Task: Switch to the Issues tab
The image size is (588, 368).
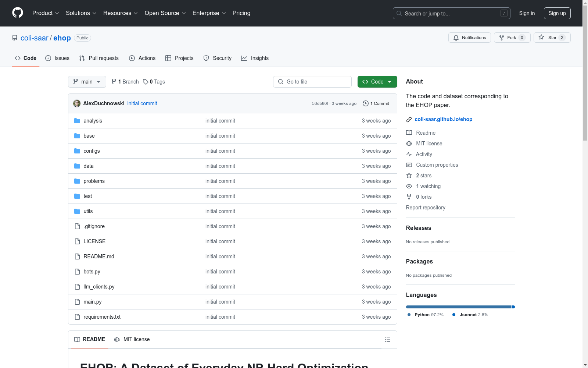Action: click(x=57, y=58)
